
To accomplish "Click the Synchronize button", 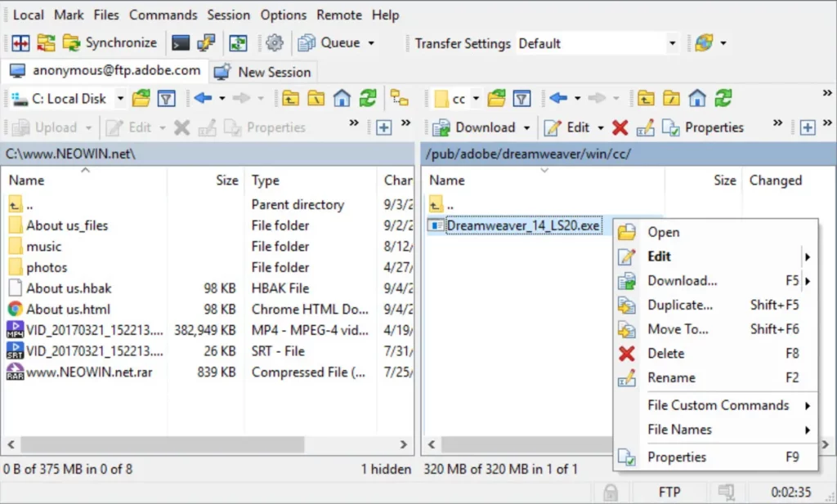I will pyautogui.click(x=110, y=42).
